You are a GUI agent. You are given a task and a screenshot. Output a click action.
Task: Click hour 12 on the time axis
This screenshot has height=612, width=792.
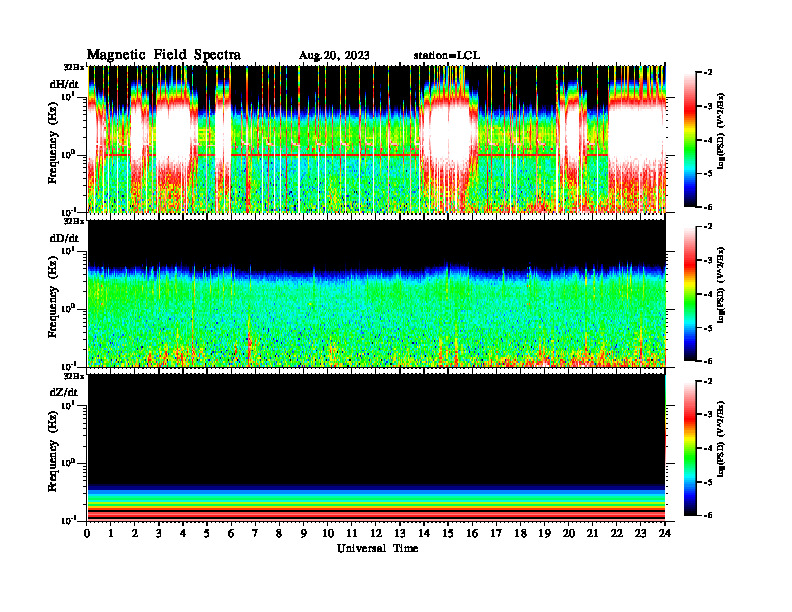376,533
